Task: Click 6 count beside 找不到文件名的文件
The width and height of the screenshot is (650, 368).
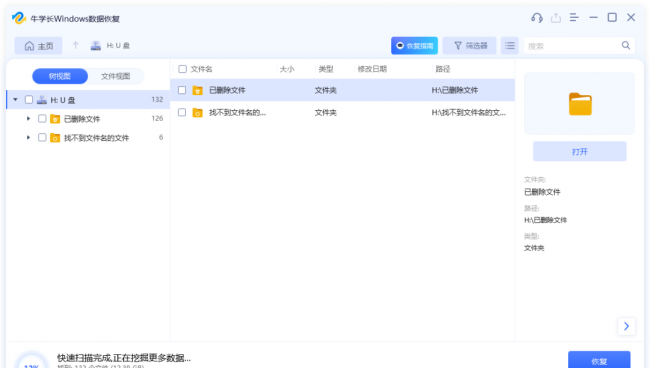Action: [x=161, y=137]
